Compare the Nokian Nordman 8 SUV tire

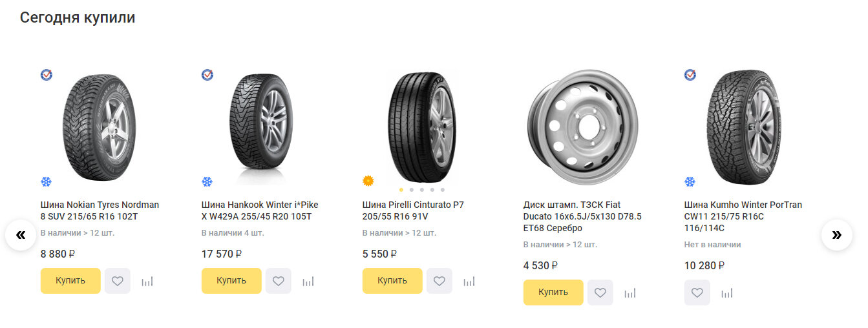[147, 282]
